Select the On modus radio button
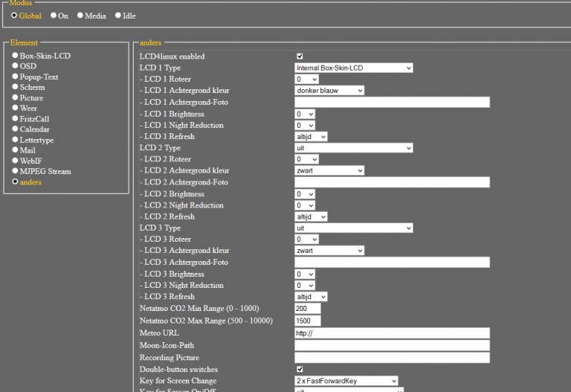571x392 pixels. coord(54,15)
